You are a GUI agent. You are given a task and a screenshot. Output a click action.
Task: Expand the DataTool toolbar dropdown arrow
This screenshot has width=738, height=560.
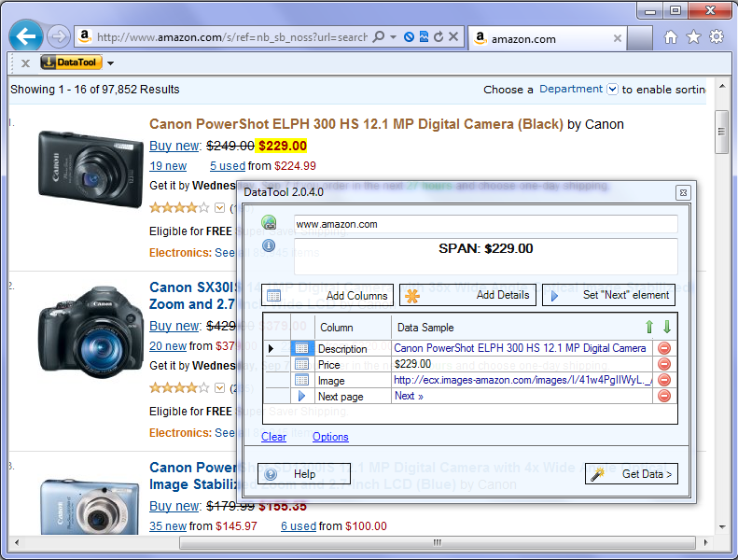tap(111, 63)
